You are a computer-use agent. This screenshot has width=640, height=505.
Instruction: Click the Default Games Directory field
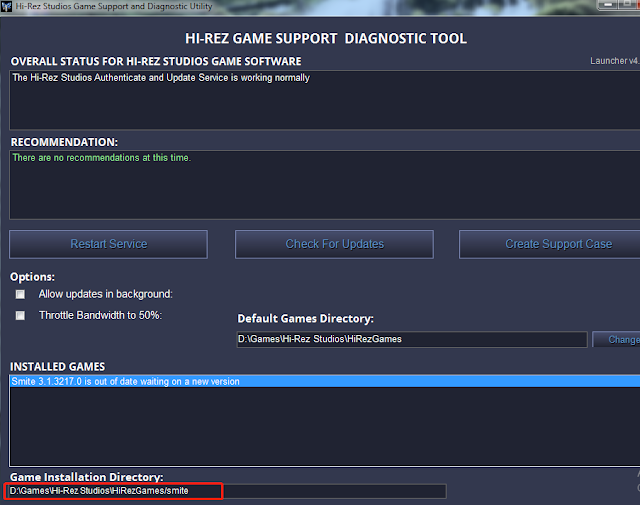[412, 339]
